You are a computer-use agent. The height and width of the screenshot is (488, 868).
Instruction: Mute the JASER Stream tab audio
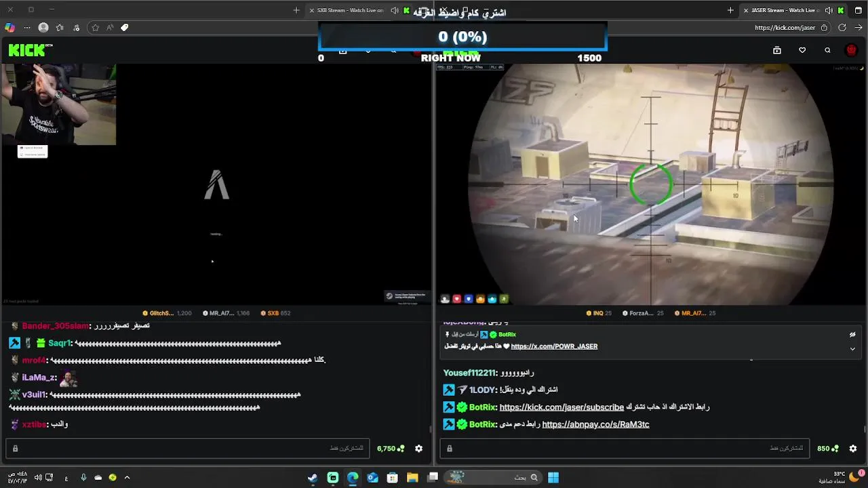click(x=829, y=10)
